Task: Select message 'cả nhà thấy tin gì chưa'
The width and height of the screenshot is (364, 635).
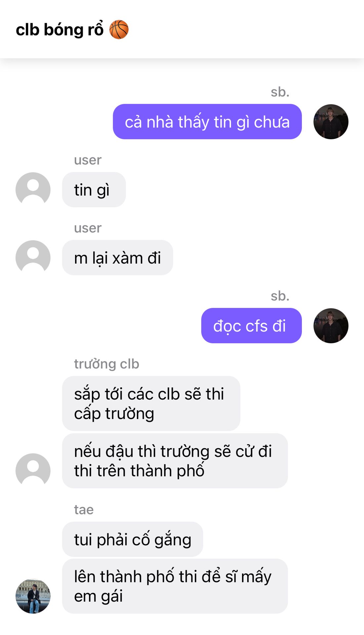Action: click(207, 122)
